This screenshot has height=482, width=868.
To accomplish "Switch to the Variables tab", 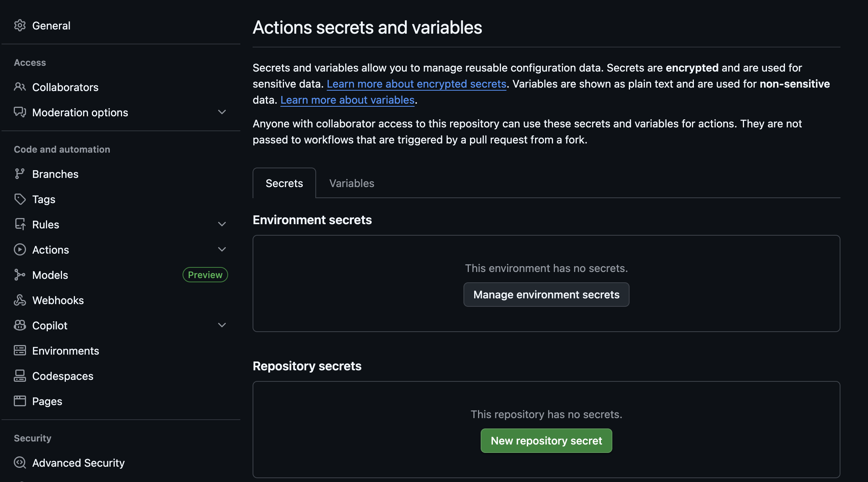I will 352,183.
